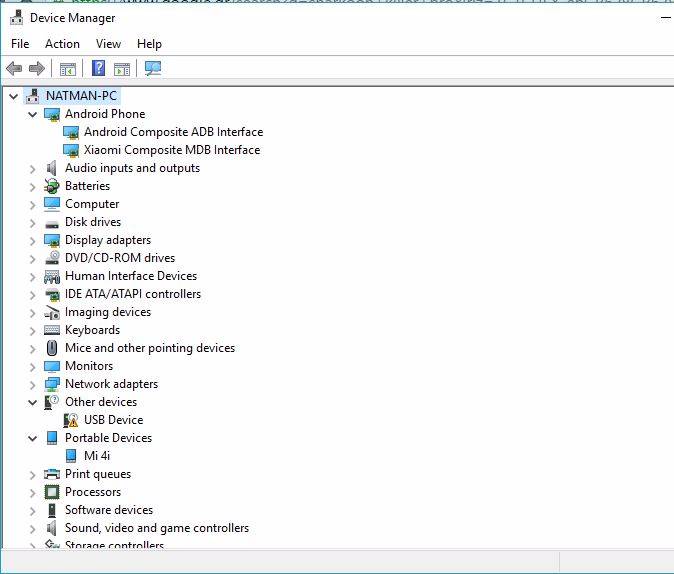Click the USB Device warning icon

[71, 420]
